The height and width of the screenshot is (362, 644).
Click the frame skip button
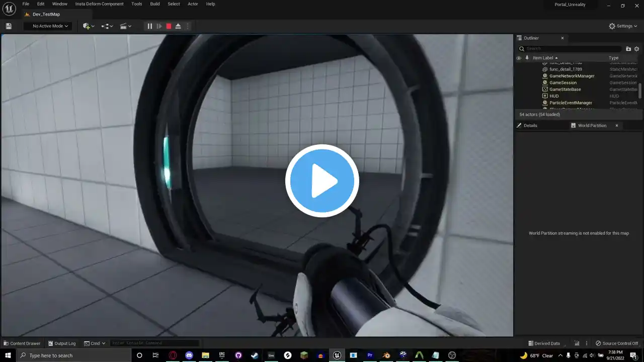coord(159,26)
